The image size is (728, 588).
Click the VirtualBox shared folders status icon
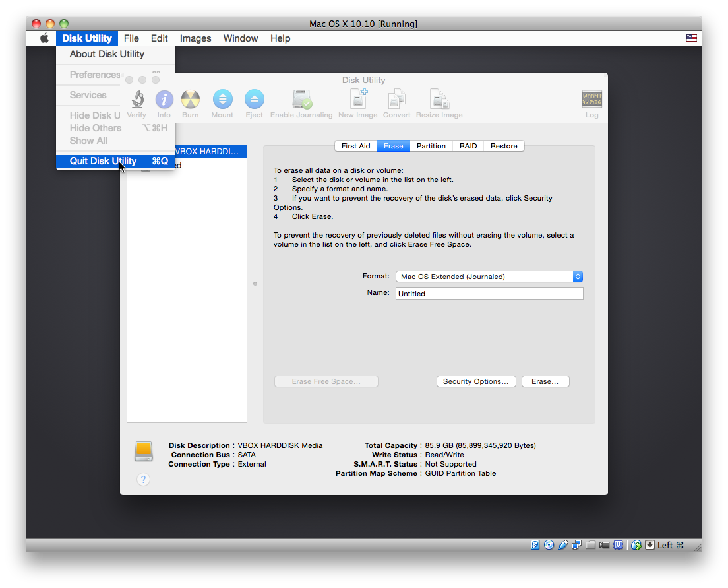591,544
